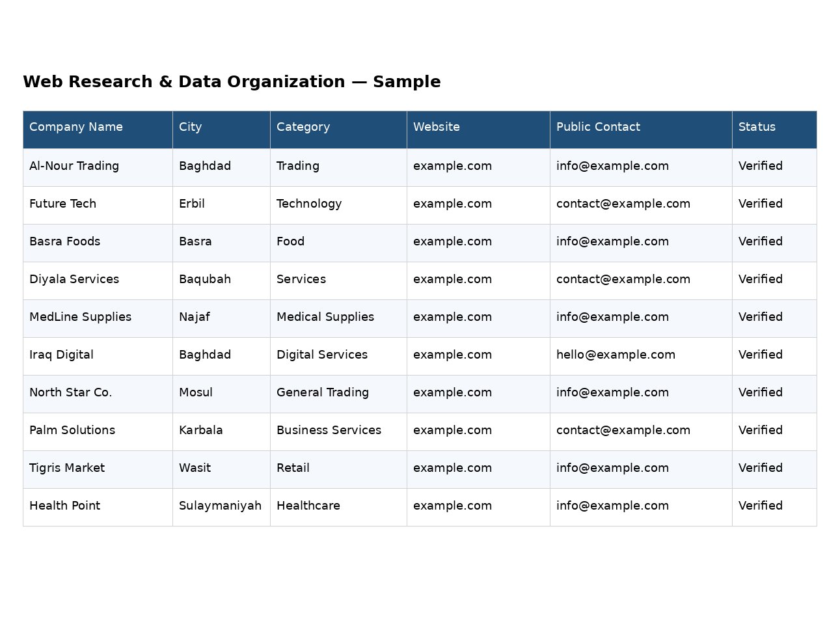This screenshot has height=630, width=840.
Task: Click the Sulaymaniyah city cell
Action: tap(221, 507)
